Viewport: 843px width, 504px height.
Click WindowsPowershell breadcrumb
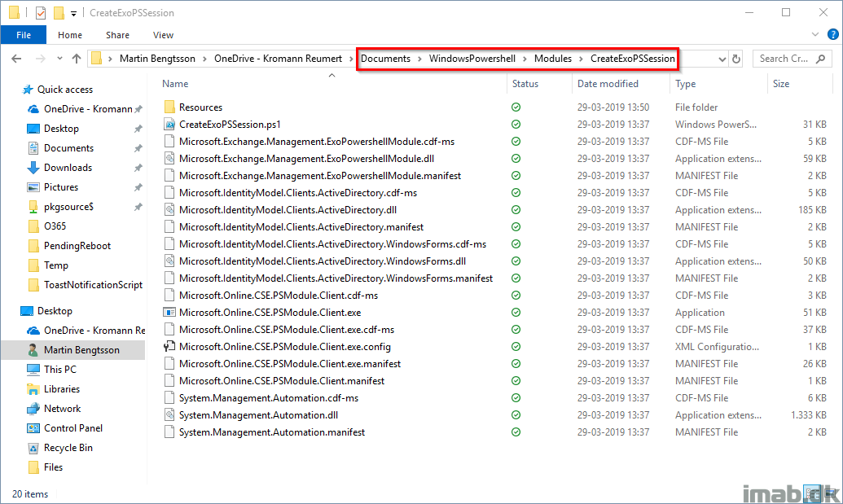coord(472,59)
